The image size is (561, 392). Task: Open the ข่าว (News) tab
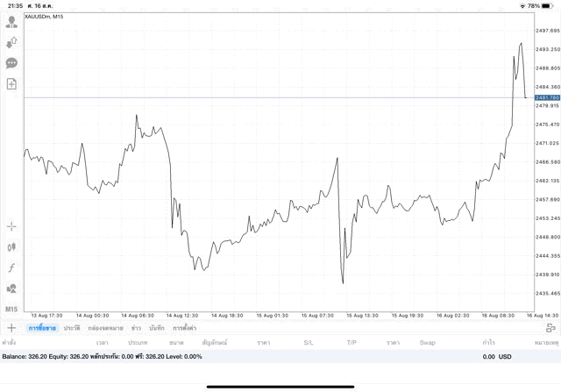point(136,327)
